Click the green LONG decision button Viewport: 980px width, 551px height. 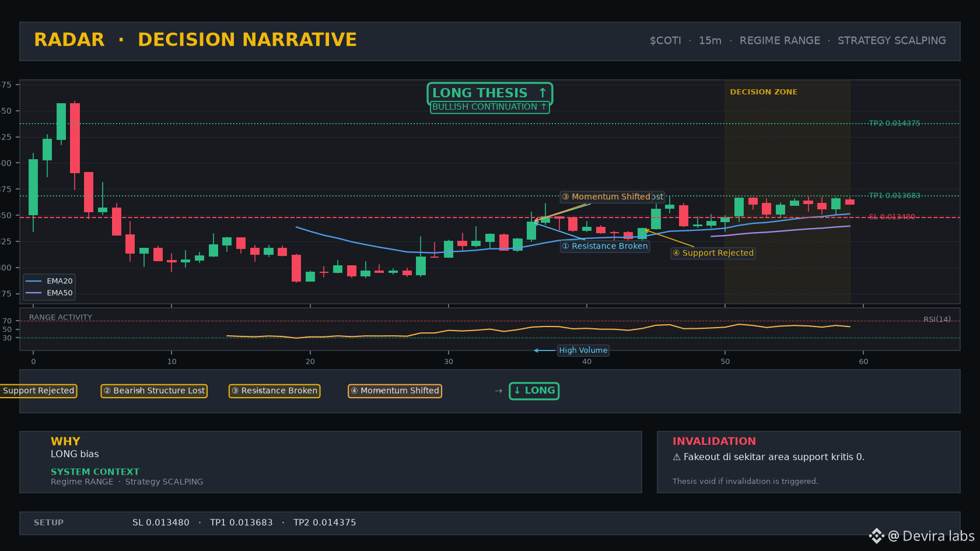(x=534, y=391)
